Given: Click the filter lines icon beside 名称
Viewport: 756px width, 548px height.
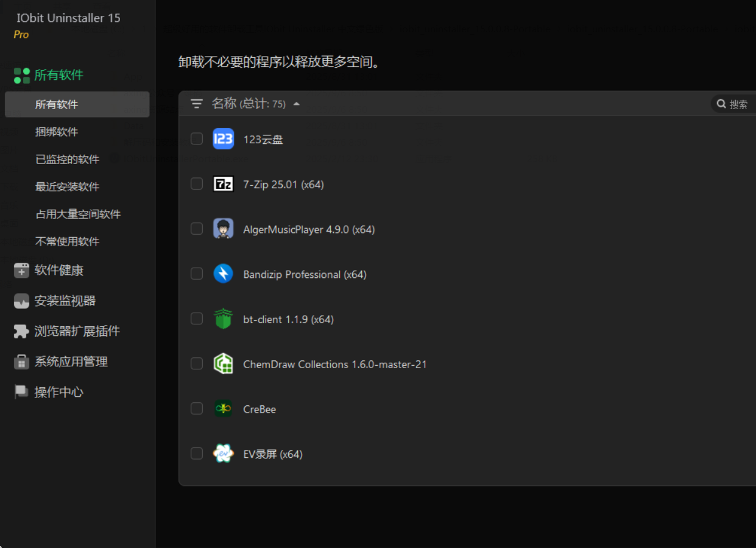Looking at the screenshot, I should pos(197,104).
